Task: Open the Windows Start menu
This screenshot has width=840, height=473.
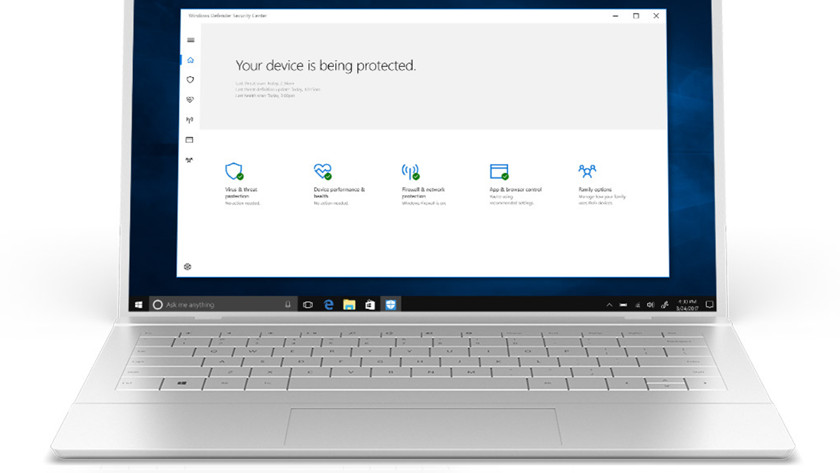Action: 138,303
